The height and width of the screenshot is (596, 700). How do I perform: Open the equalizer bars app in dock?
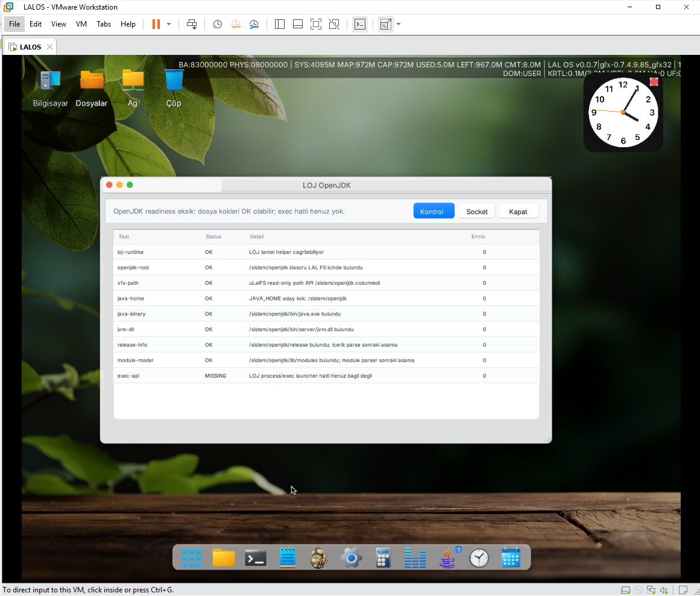point(415,557)
